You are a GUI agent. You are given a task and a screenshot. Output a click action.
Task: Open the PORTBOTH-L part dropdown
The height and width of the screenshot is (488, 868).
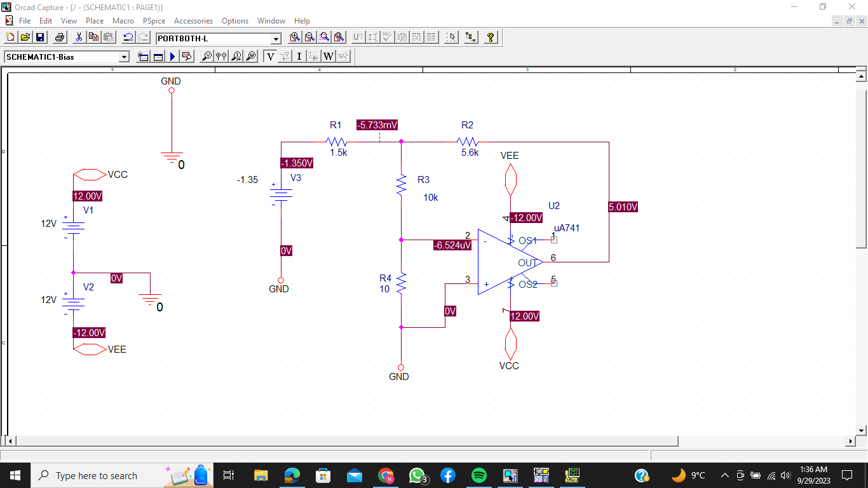[x=275, y=38]
